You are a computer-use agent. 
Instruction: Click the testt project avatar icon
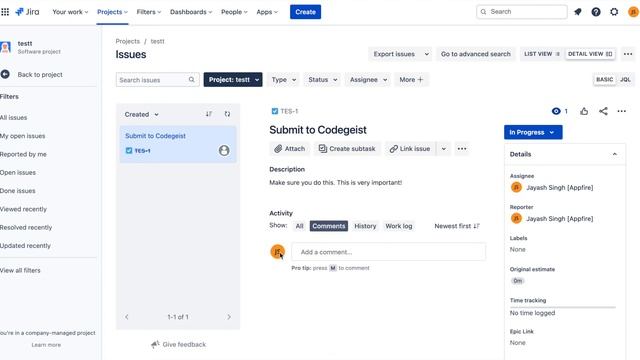pos(5,47)
